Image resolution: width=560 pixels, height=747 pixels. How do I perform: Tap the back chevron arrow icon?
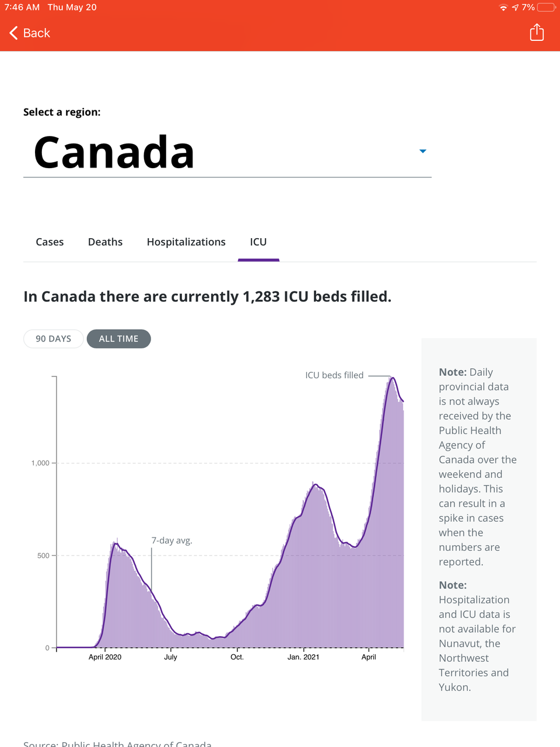[13, 33]
